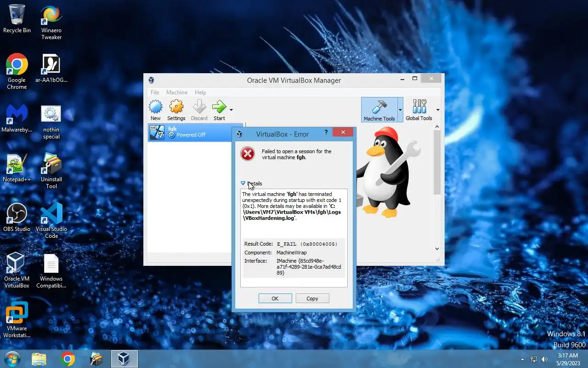Open Chrome from the taskbar
Viewport: 588px width, 368px height.
[68, 359]
